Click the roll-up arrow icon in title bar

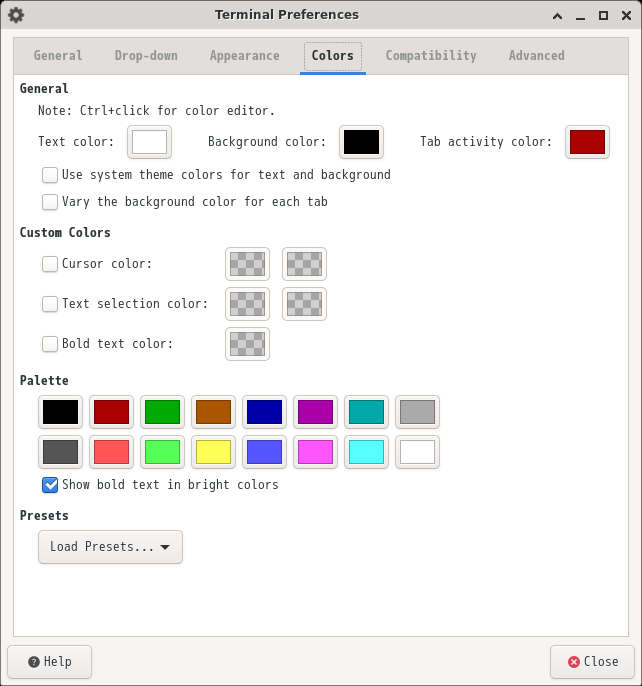point(557,16)
